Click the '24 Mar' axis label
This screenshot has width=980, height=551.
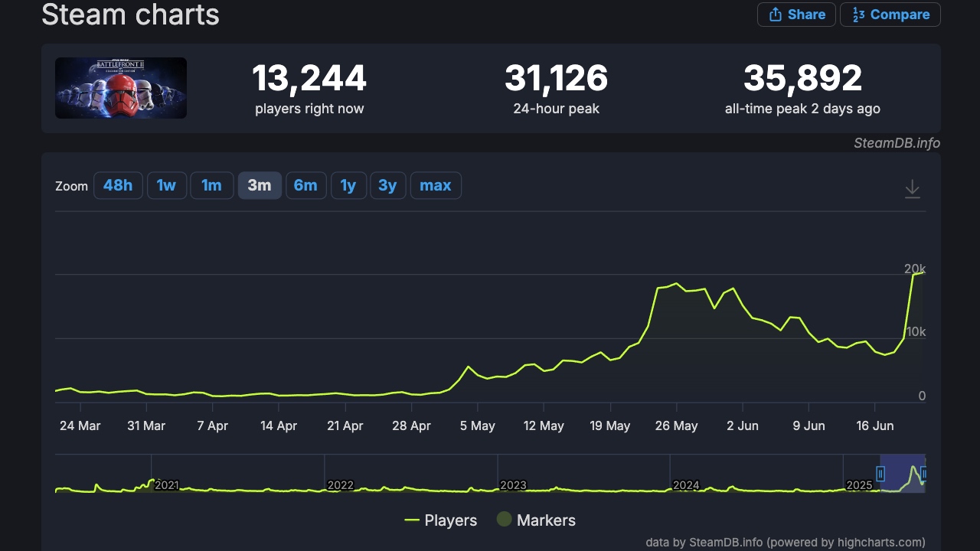coord(80,426)
